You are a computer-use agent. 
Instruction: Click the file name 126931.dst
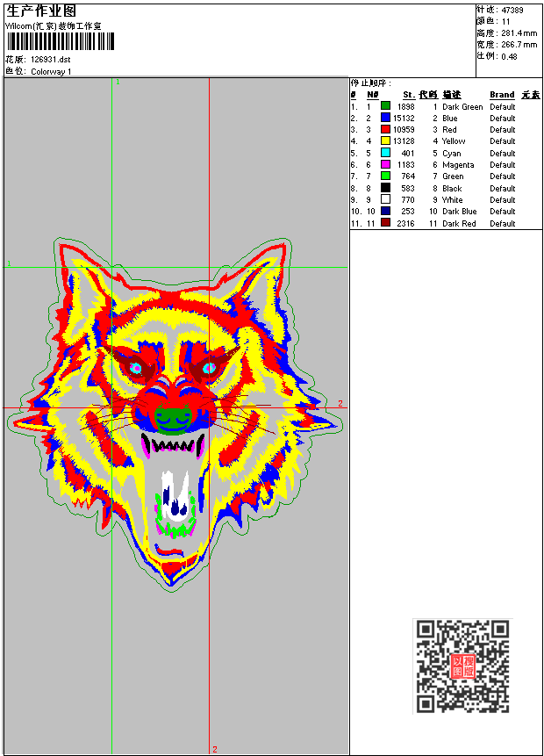coord(51,60)
